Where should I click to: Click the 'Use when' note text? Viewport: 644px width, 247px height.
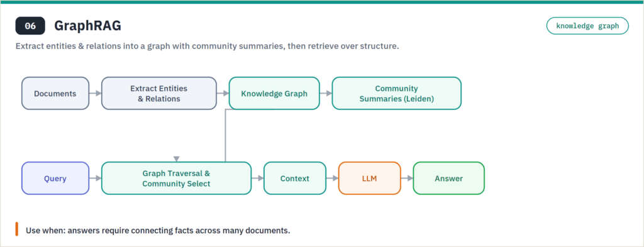click(x=158, y=230)
